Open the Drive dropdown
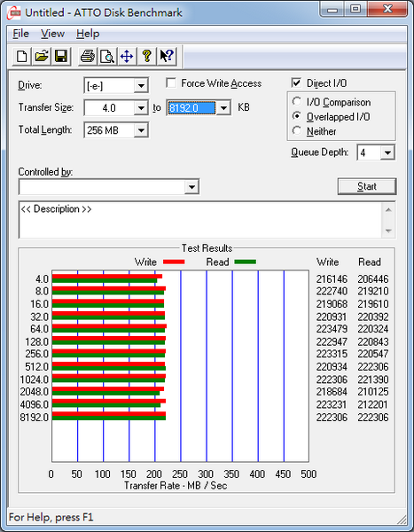The width and height of the screenshot is (414, 532). 140,85
